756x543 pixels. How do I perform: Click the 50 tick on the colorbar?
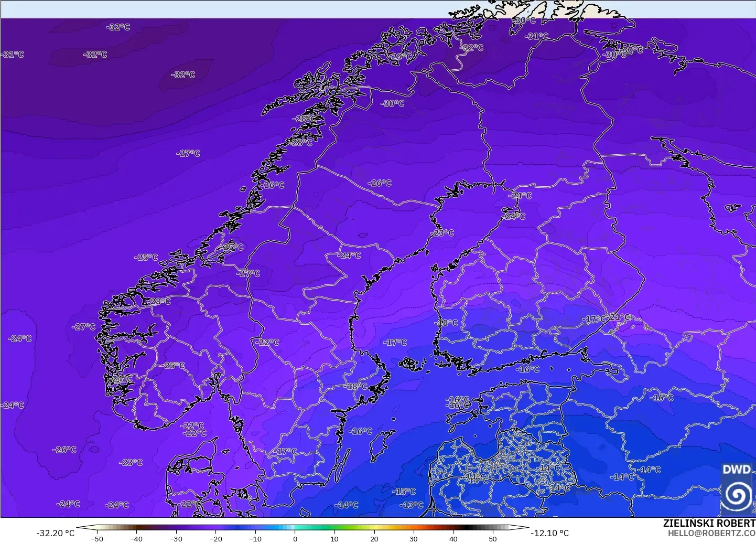click(493, 539)
